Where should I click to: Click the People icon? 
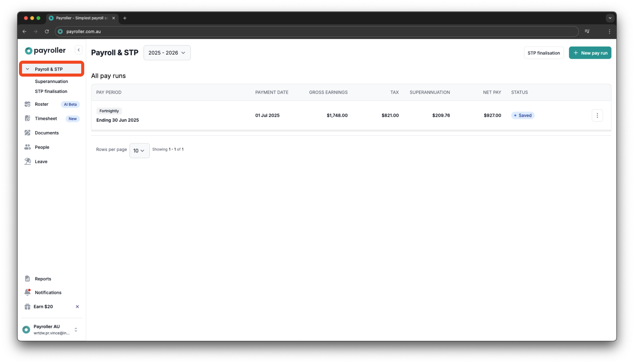tap(28, 147)
